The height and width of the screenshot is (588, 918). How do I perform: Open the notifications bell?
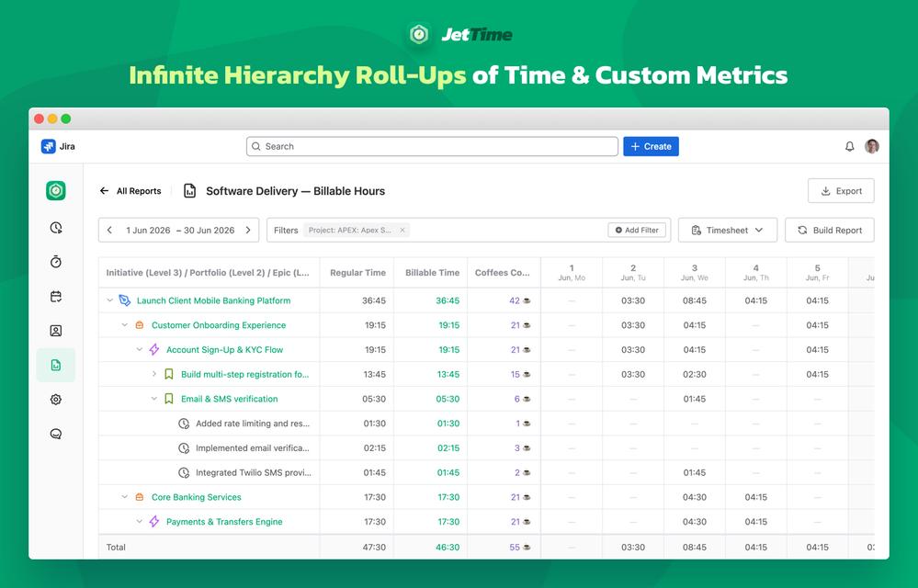(849, 146)
